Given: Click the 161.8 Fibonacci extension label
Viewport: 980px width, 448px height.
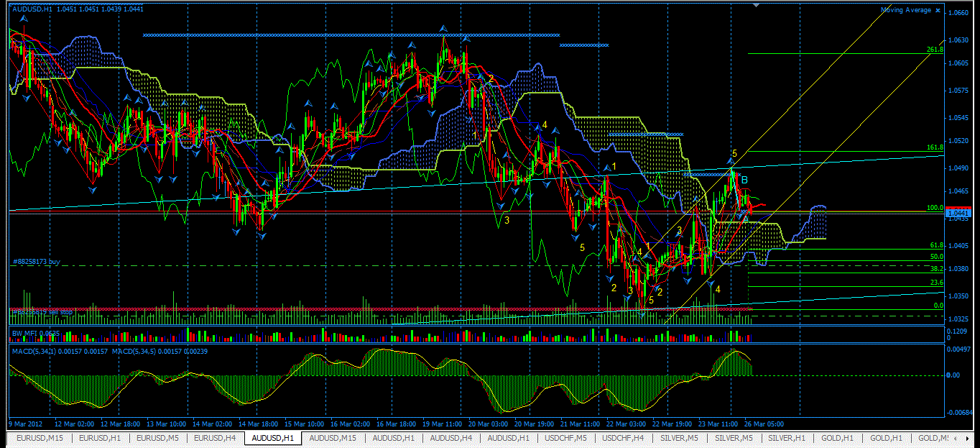Looking at the screenshot, I should point(934,147).
